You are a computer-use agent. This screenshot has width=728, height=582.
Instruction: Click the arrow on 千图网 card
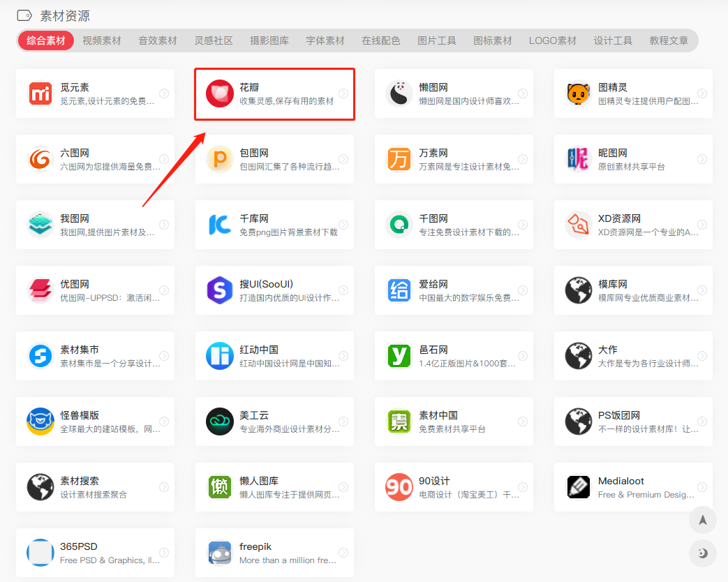pyautogui.click(x=523, y=224)
